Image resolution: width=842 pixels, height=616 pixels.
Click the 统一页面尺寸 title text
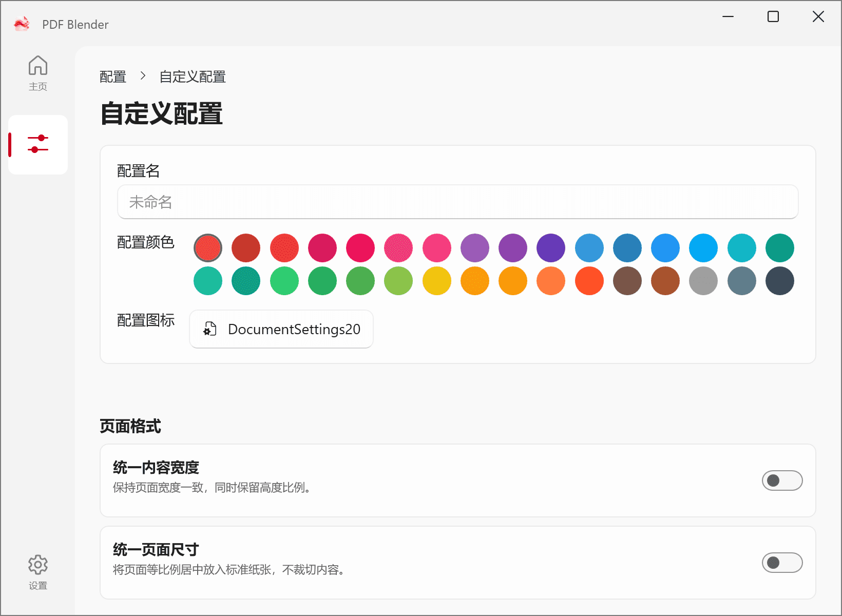click(x=156, y=550)
